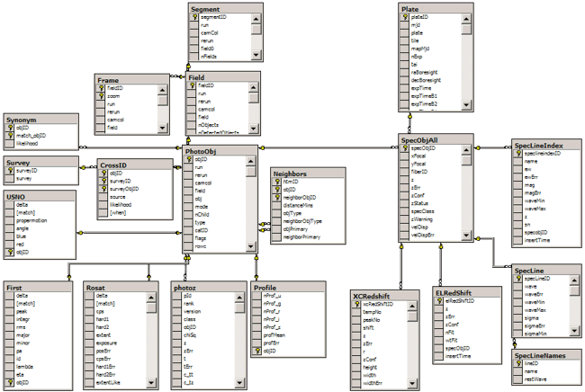Viewport: 585px width, 392px height.
Task: Select the key icon beside zoom in Frame
Action: (x=102, y=96)
